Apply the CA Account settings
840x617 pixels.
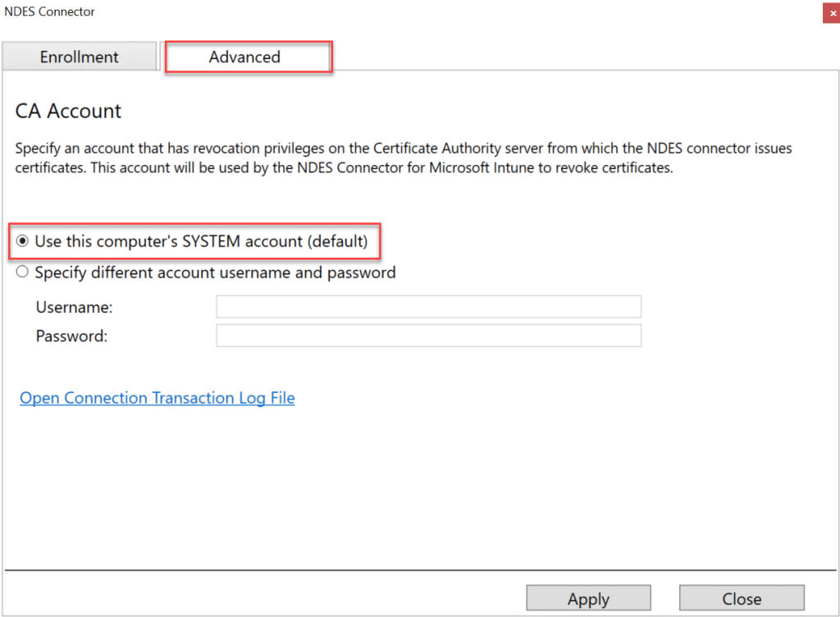click(587, 598)
